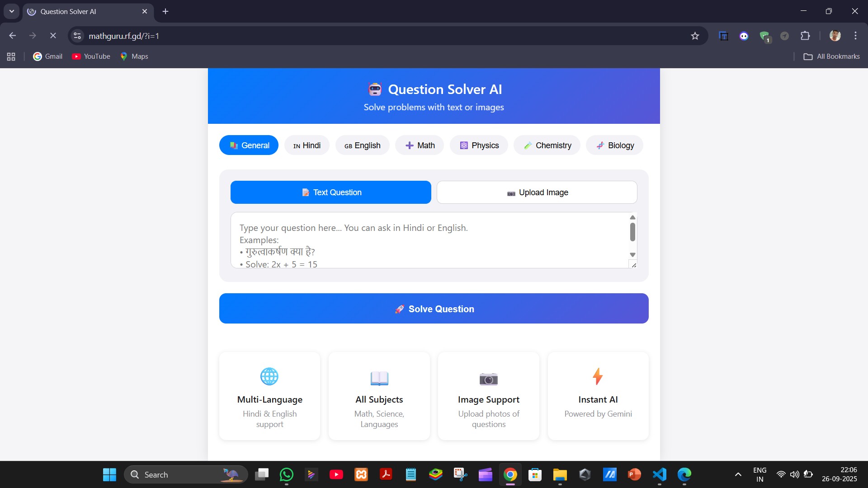Open Chrome three-dot menu
868x488 pixels.
(x=855, y=36)
